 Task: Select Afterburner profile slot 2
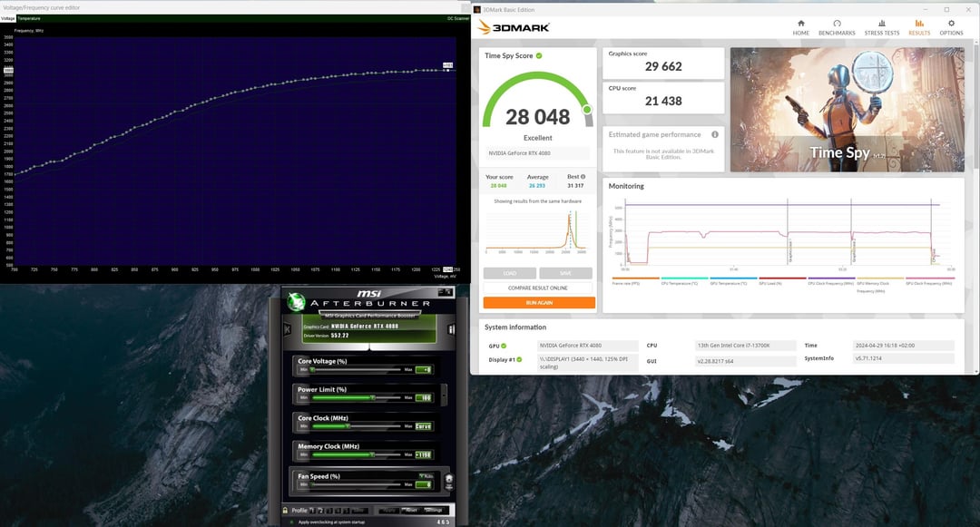[320, 510]
